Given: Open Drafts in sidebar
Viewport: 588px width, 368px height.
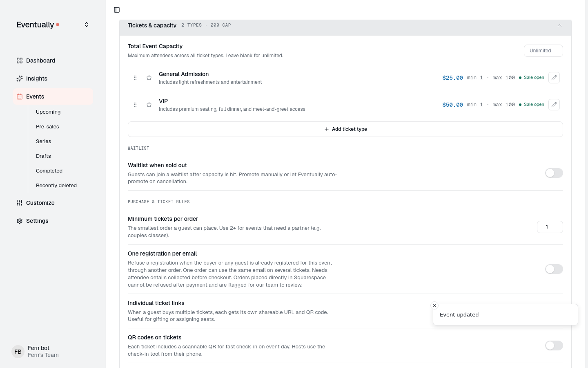Looking at the screenshot, I should 43,156.
